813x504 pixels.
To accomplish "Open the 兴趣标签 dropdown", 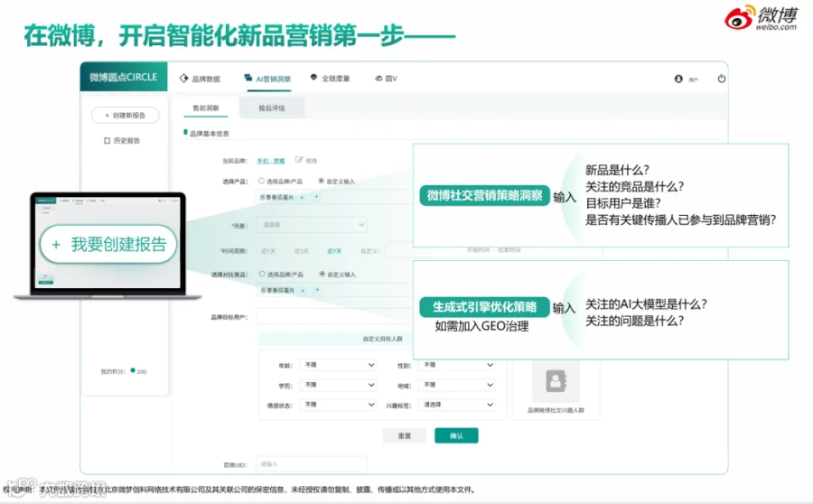I will pyautogui.click(x=458, y=405).
